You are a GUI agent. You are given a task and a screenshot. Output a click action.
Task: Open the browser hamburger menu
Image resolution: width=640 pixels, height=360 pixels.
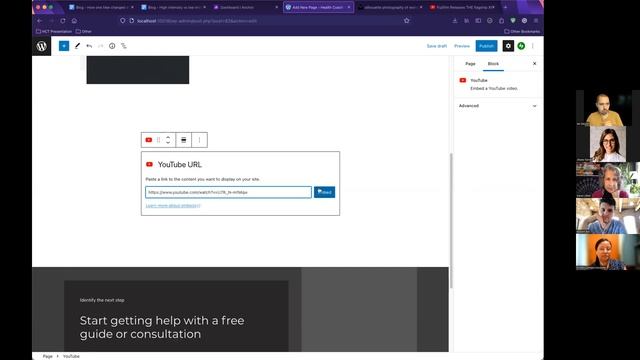tap(536, 20)
